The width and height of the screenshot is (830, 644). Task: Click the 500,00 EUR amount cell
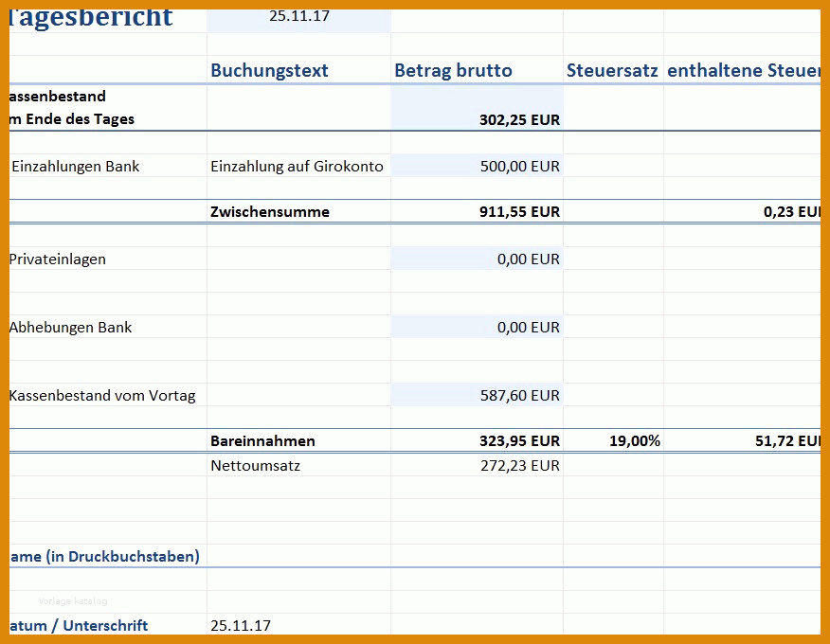tap(477, 166)
